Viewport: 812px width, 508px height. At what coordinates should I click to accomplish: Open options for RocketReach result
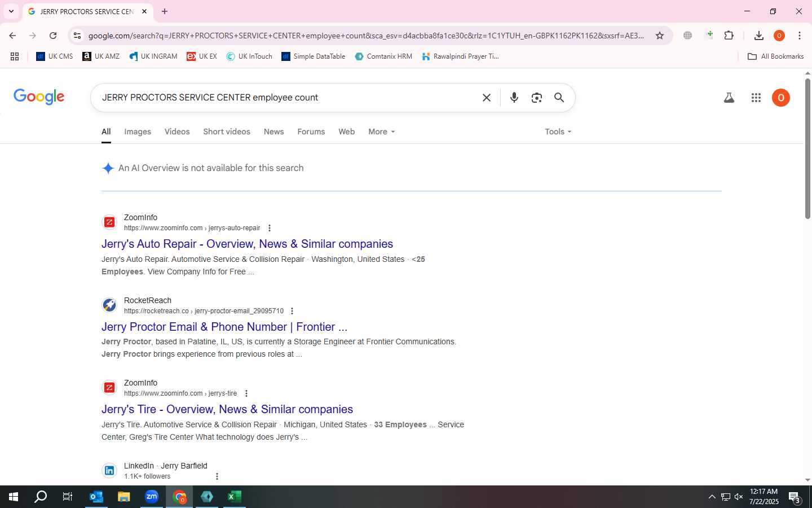pyautogui.click(x=292, y=311)
